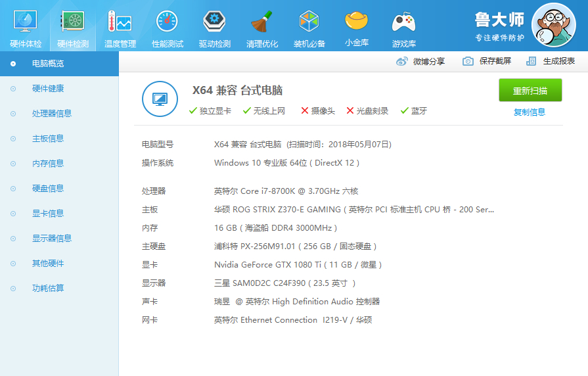
Task: Click the X64 兼容 台式电脑 heading
Action: coord(237,91)
